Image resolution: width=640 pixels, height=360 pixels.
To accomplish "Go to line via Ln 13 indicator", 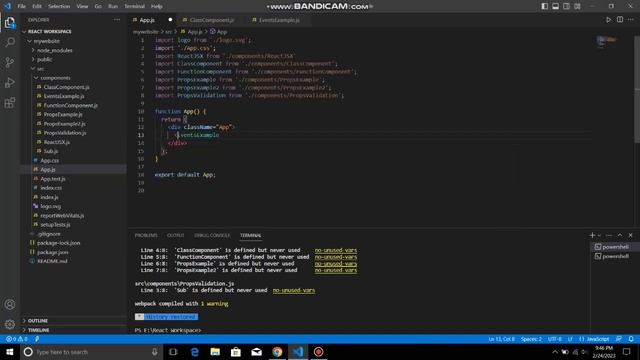I will tap(502, 339).
